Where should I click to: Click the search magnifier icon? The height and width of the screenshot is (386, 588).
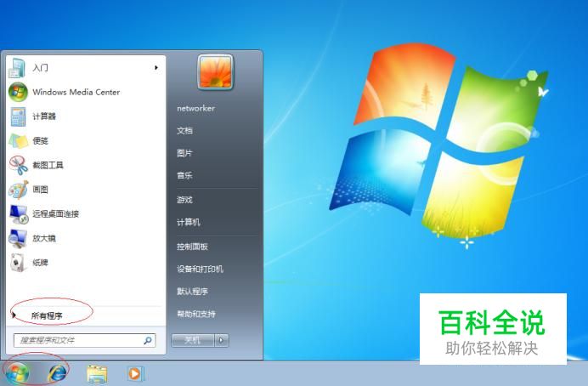coord(147,340)
